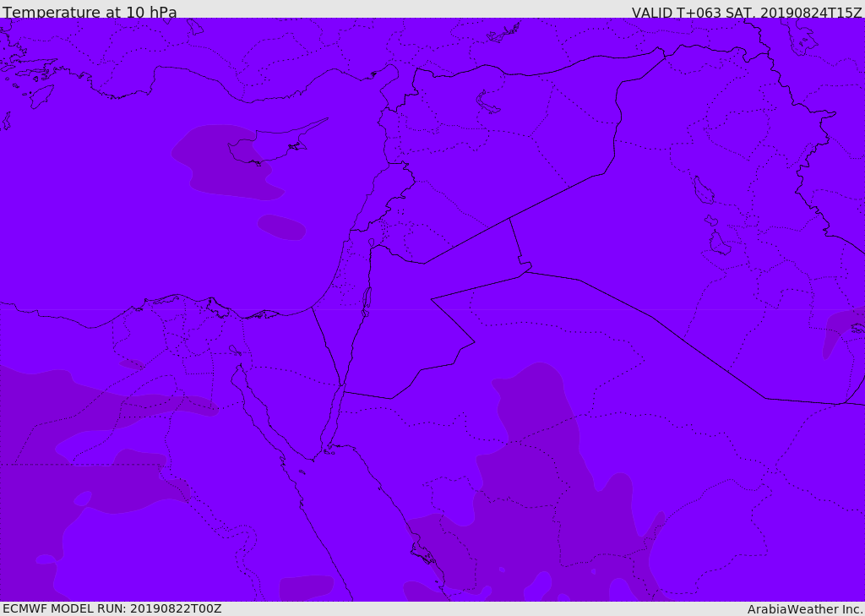Image resolution: width=865 pixels, height=616 pixels.
Task: Click the 'Temperature at 10 hPa' title
Action: point(90,12)
